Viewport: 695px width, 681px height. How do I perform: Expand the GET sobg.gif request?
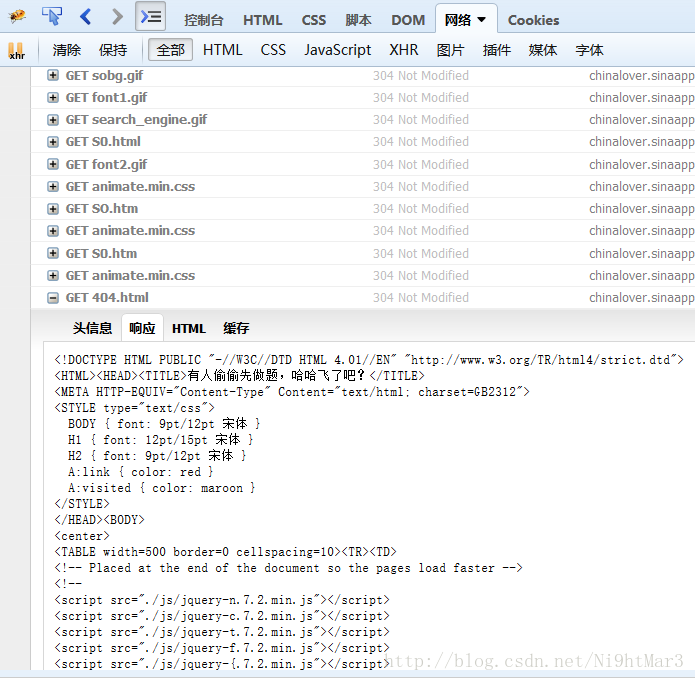[53, 75]
